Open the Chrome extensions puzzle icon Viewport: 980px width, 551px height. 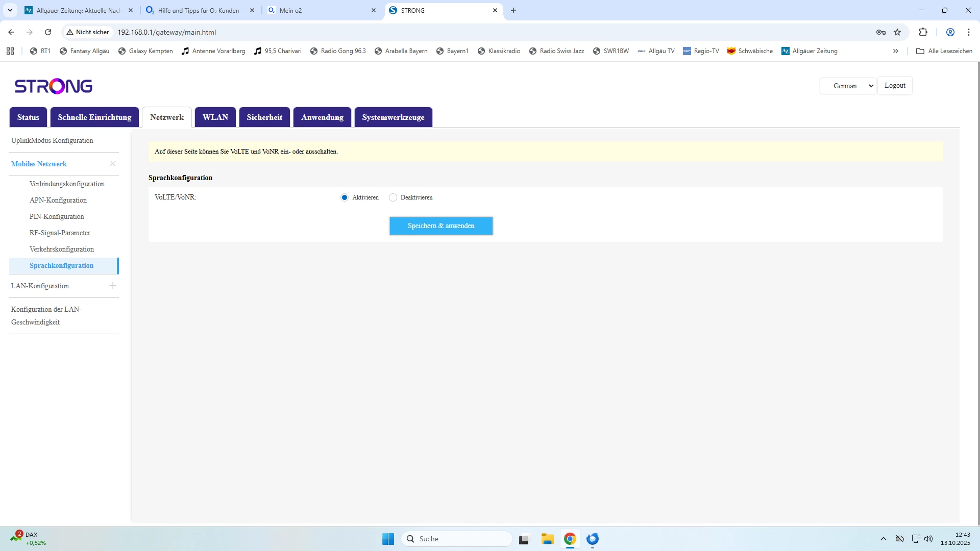(923, 32)
